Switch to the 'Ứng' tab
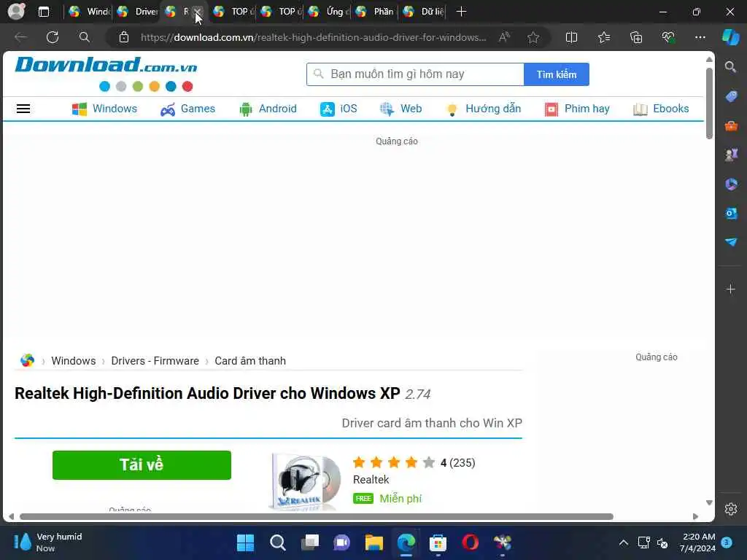This screenshot has width=747, height=560. click(328, 12)
